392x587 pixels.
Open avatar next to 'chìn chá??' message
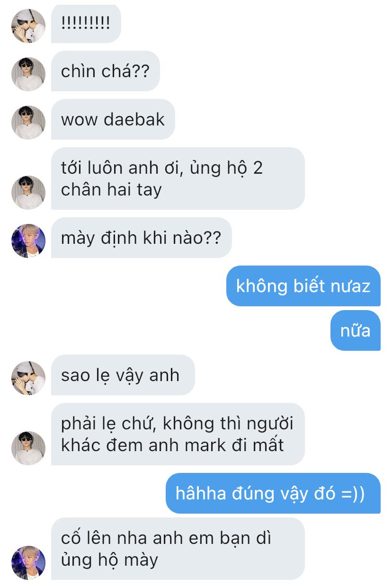tap(28, 74)
